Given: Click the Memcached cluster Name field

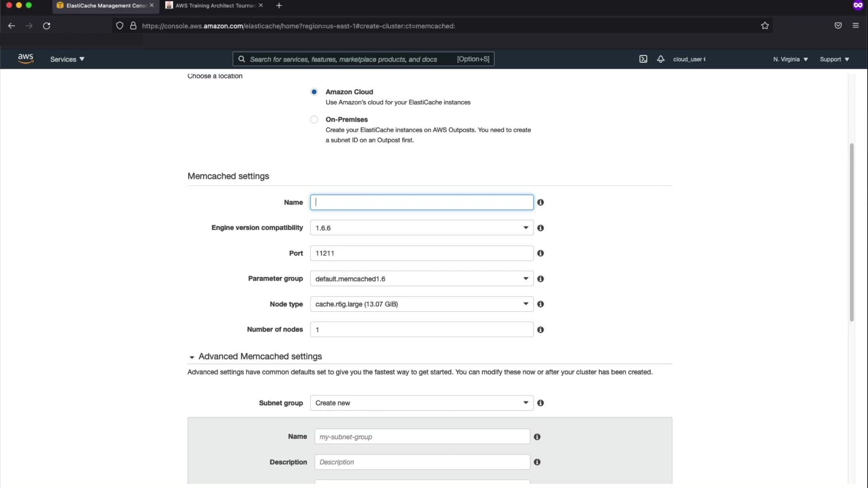Looking at the screenshot, I should click(421, 202).
